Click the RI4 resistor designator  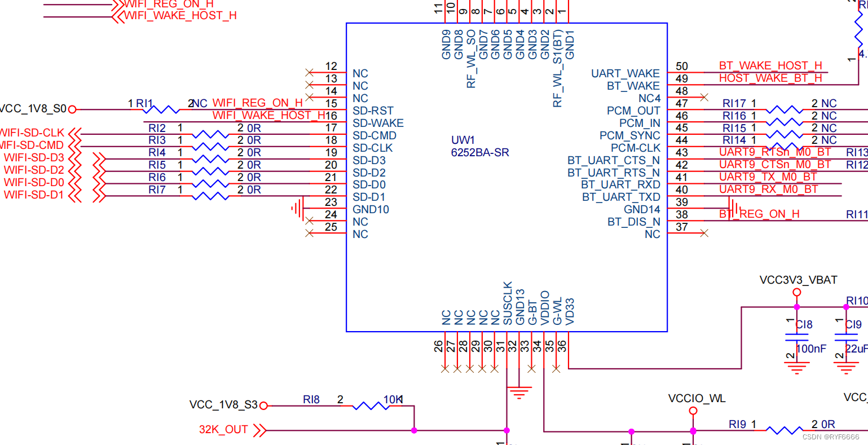click(157, 153)
